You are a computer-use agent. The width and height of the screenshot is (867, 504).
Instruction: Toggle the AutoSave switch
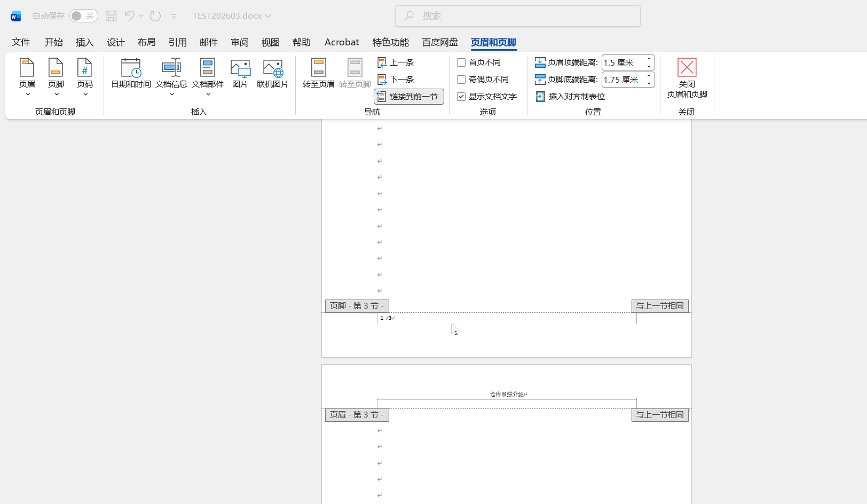[x=84, y=16]
